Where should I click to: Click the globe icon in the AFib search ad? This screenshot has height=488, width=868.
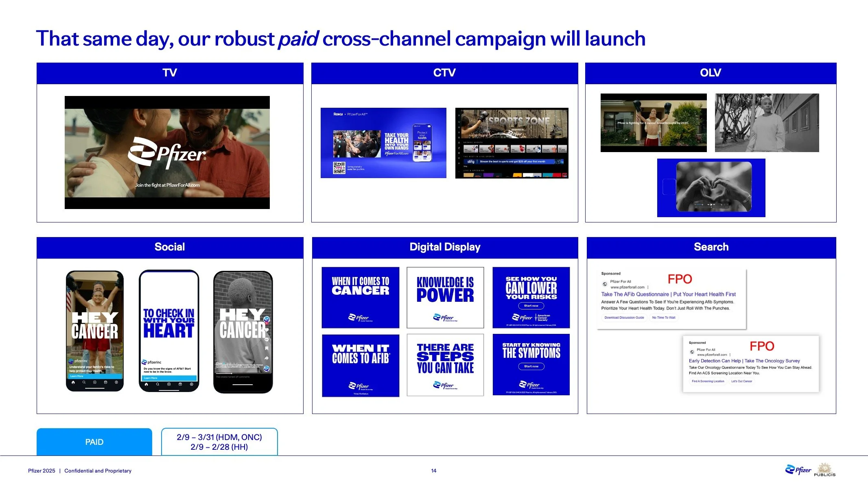pyautogui.click(x=605, y=284)
